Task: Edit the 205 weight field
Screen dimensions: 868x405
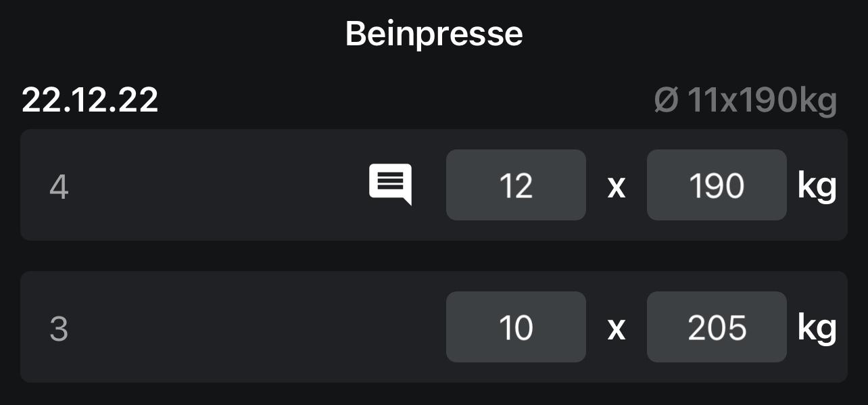Action: point(717,327)
